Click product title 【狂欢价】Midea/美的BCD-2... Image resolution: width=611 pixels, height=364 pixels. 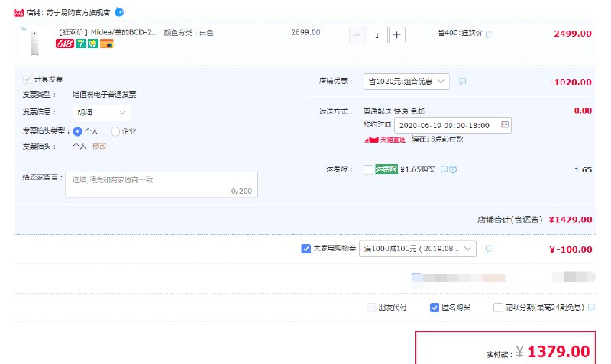106,32
